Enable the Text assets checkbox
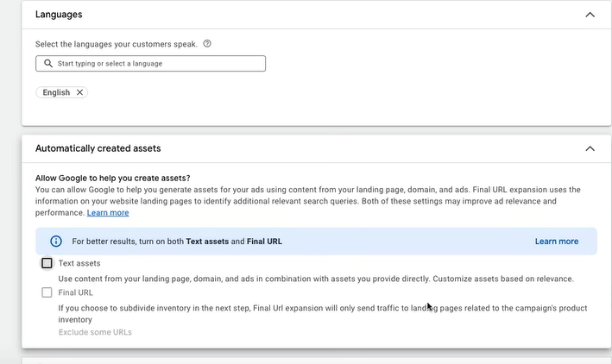This screenshot has width=612, height=364. click(x=47, y=263)
